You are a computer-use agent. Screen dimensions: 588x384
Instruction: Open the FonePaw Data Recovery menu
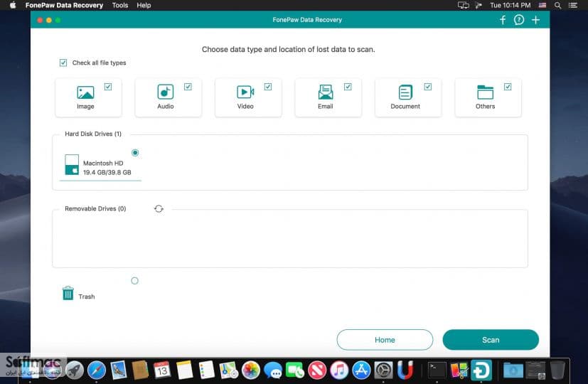[64, 5]
